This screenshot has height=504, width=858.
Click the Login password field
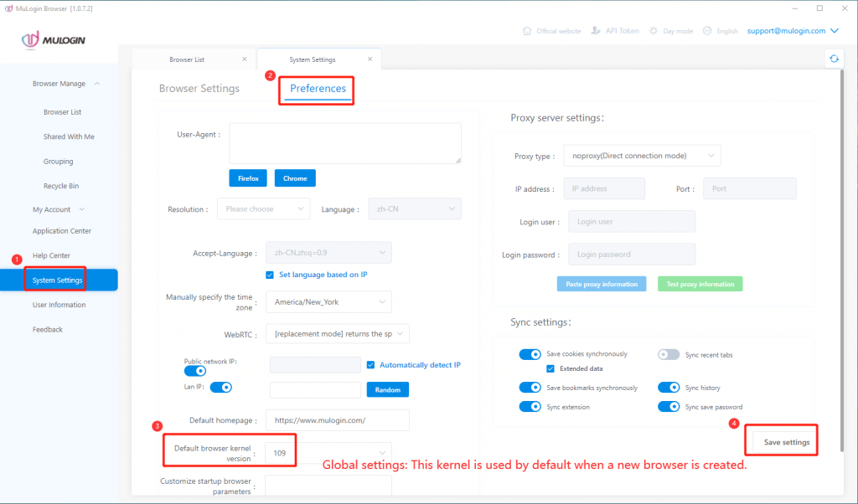pos(632,255)
